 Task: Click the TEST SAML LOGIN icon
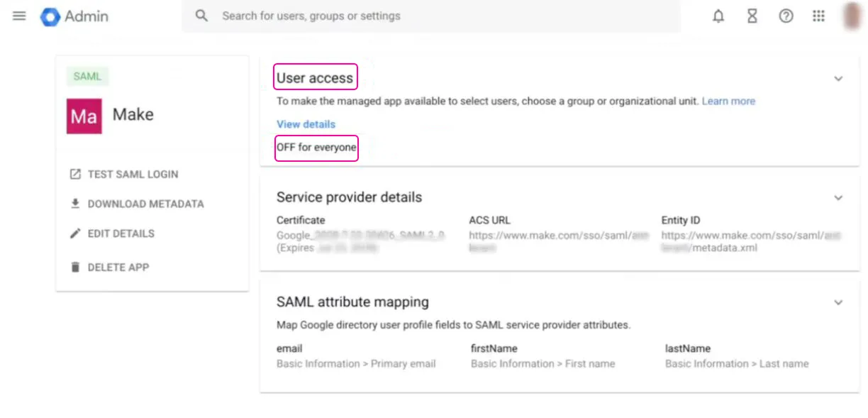75,174
